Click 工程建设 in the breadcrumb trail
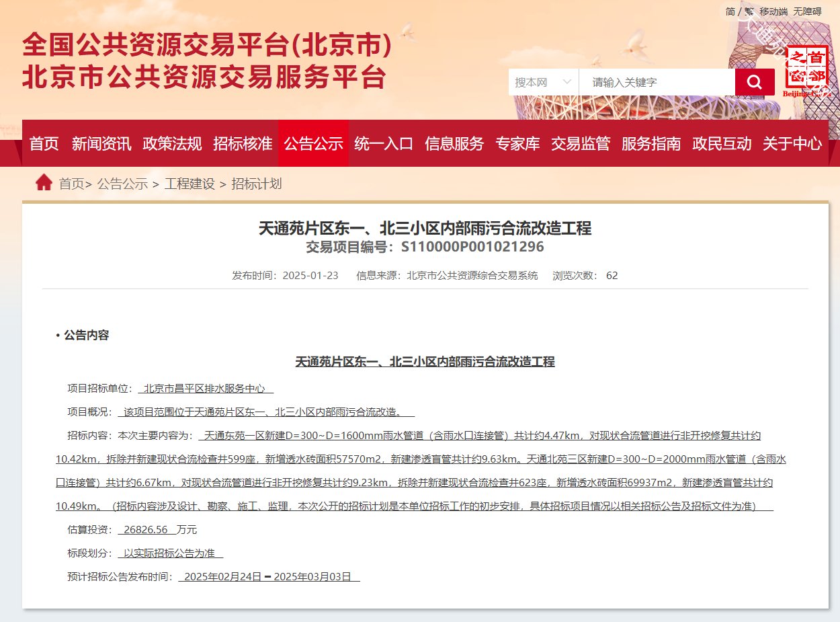Image resolution: width=840 pixels, height=622 pixels. 190,184
